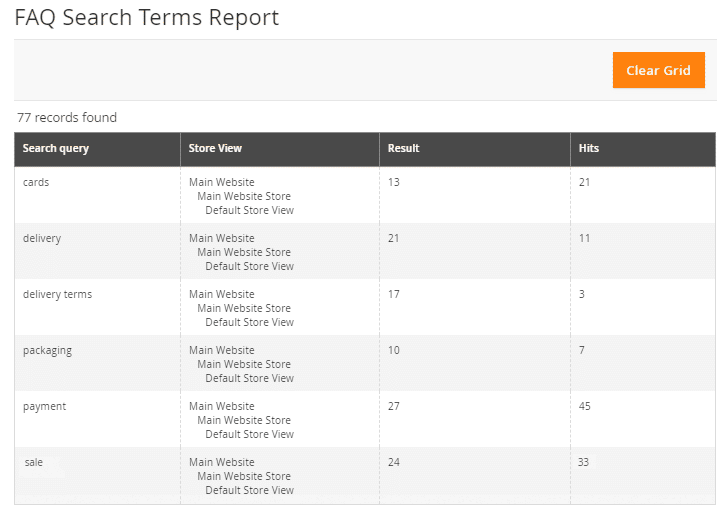
Task: Click the '77 records found' text
Action: pyautogui.click(x=67, y=117)
